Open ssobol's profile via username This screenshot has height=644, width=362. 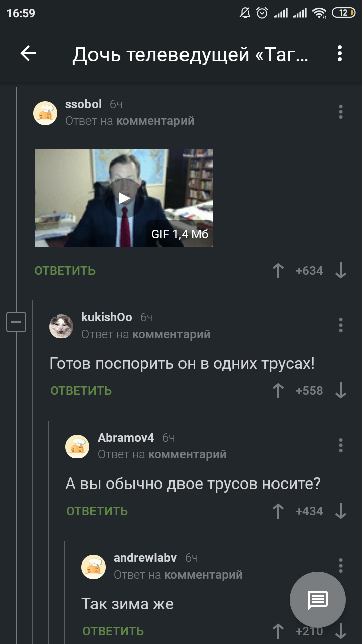83,104
